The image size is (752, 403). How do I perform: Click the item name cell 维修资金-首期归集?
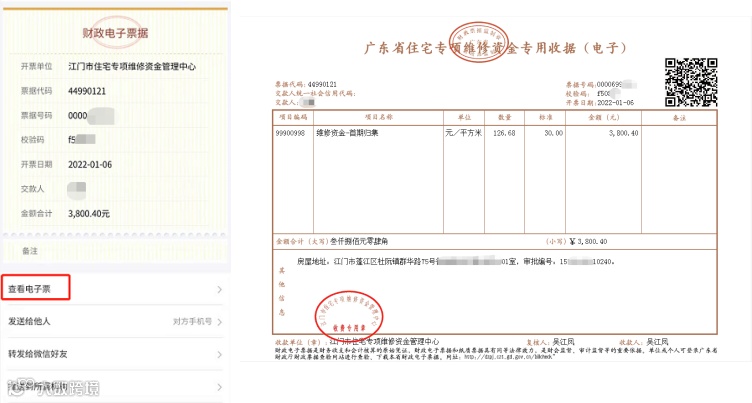point(347,133)
